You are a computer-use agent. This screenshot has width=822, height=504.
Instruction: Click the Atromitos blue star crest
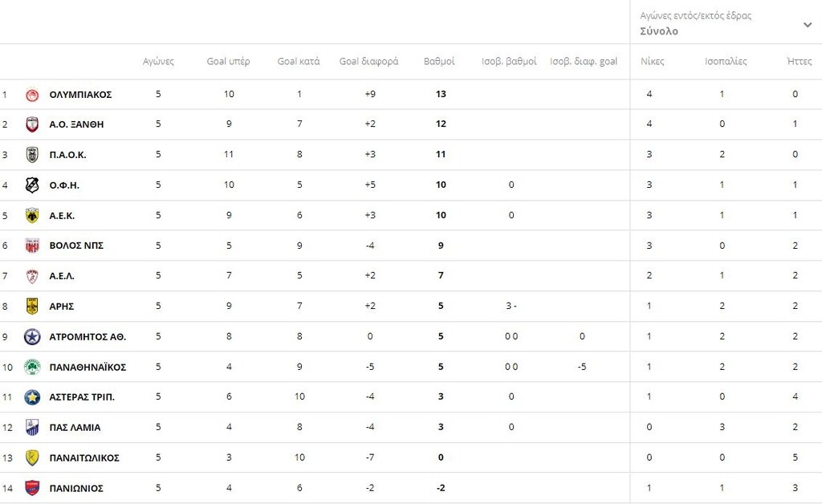32,337
